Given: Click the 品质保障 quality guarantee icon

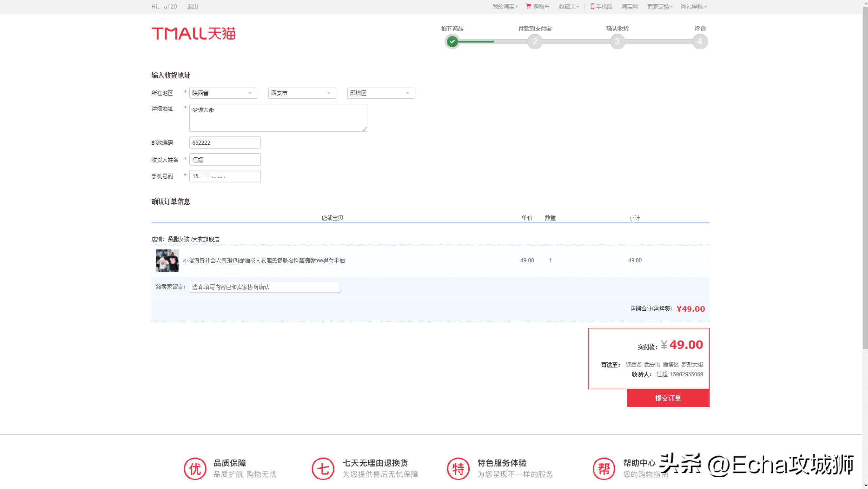Looking at the screenshot, I should pos(195,468).
